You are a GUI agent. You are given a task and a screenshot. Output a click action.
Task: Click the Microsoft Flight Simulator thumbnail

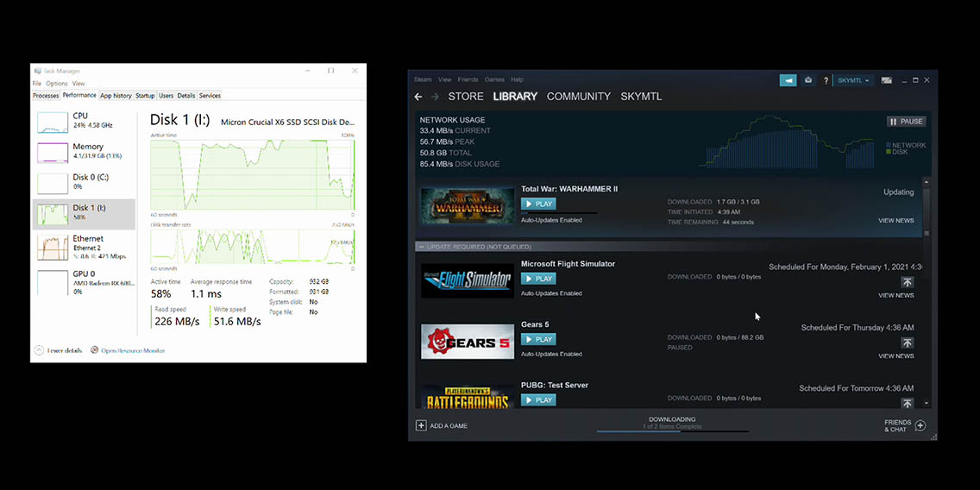click(468, 280)
